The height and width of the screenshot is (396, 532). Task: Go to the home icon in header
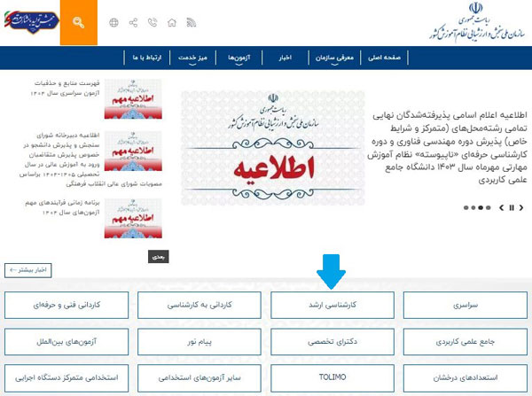[172, 23]
